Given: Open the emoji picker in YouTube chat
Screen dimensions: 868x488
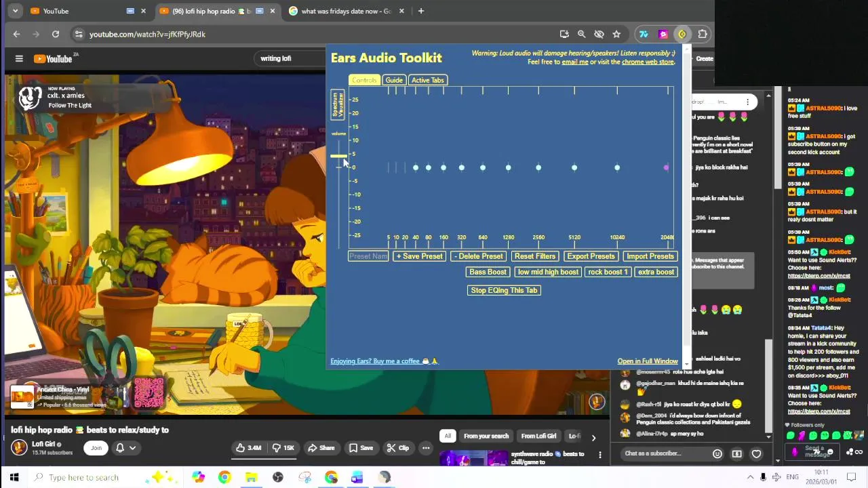Looking at the screenshot, I should coord(717,453).
